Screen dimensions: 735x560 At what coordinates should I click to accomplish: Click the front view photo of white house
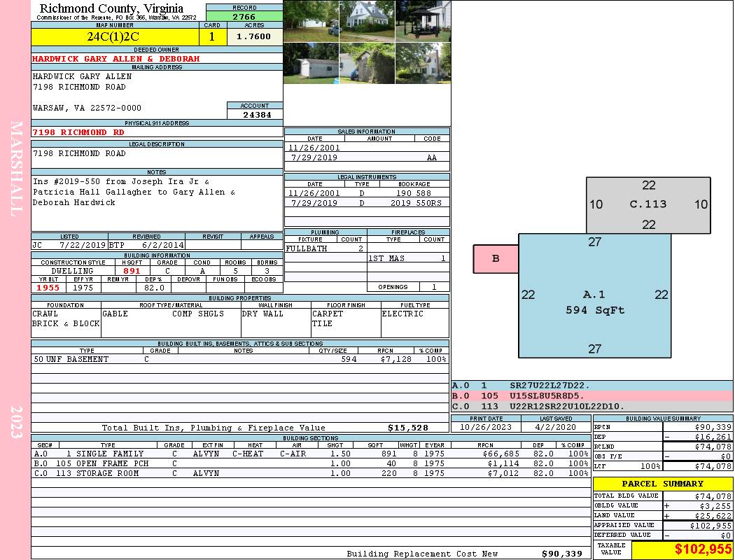367,21
